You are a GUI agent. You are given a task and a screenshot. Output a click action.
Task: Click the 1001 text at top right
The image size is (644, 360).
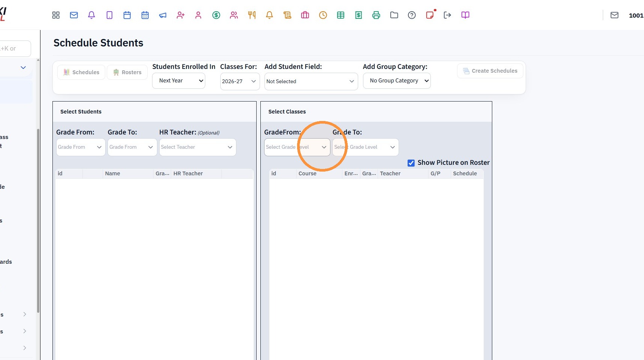636,15
